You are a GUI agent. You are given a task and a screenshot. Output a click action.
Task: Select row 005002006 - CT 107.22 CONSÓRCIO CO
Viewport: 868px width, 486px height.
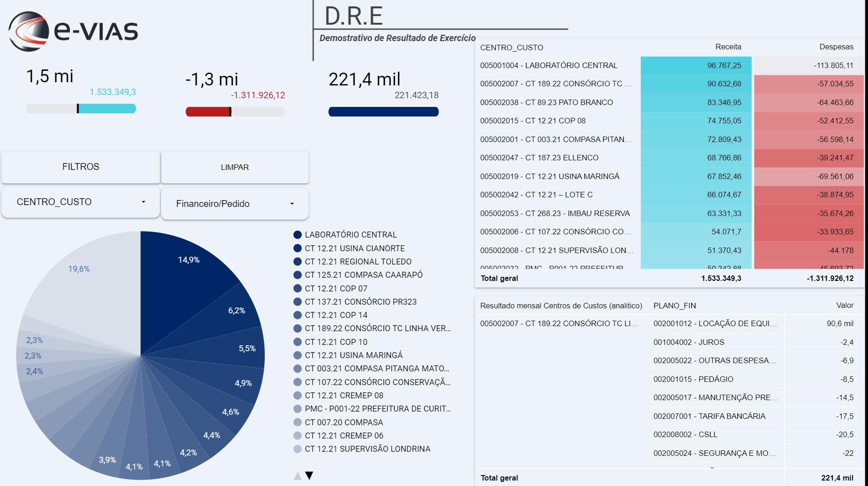669,232
